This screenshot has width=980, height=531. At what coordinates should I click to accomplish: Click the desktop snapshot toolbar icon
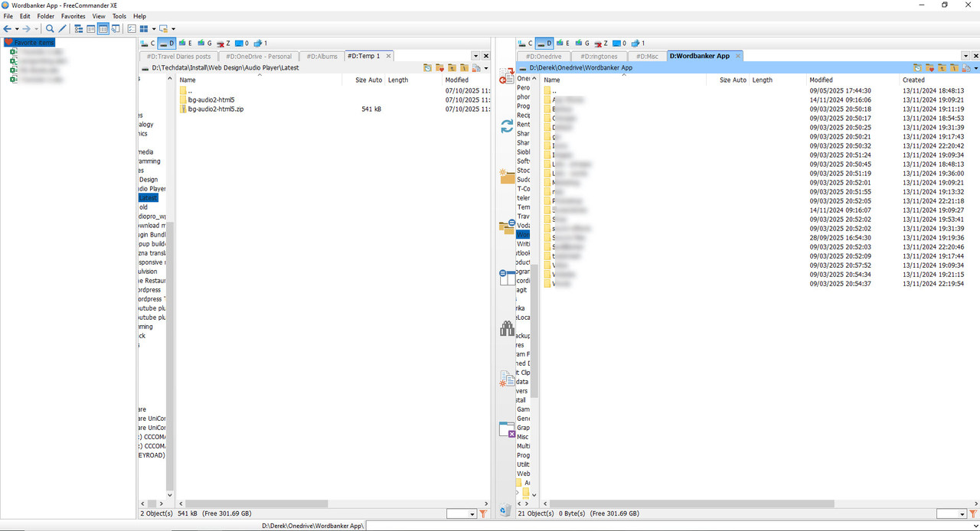[164, 29]
